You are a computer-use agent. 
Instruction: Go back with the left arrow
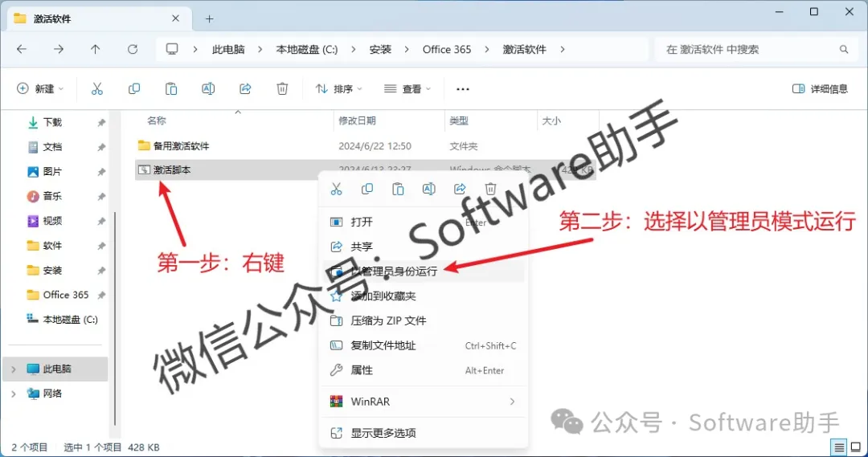pos(22,49)
